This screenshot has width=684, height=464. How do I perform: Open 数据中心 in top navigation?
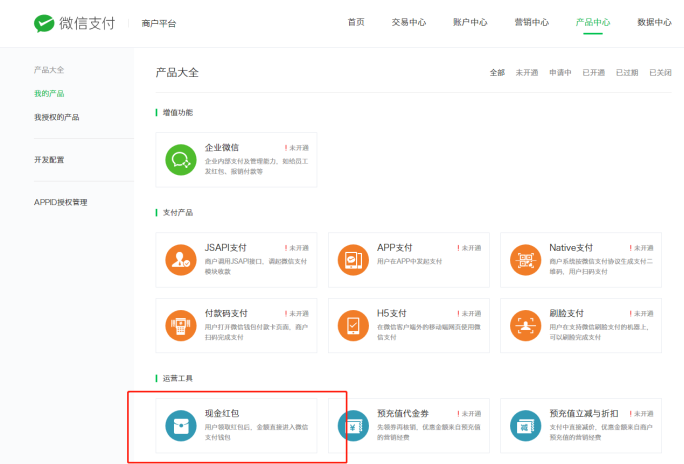pyautogui.click(x=654, y=22)
